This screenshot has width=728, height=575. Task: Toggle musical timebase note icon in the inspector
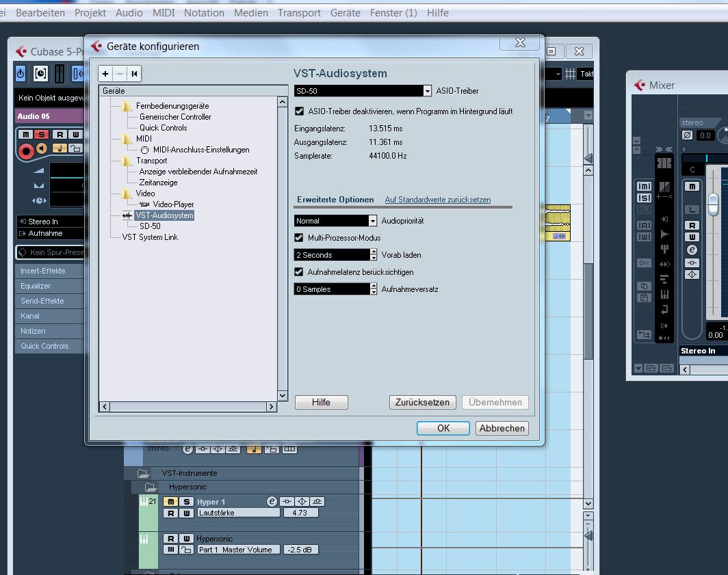[60, 148]
